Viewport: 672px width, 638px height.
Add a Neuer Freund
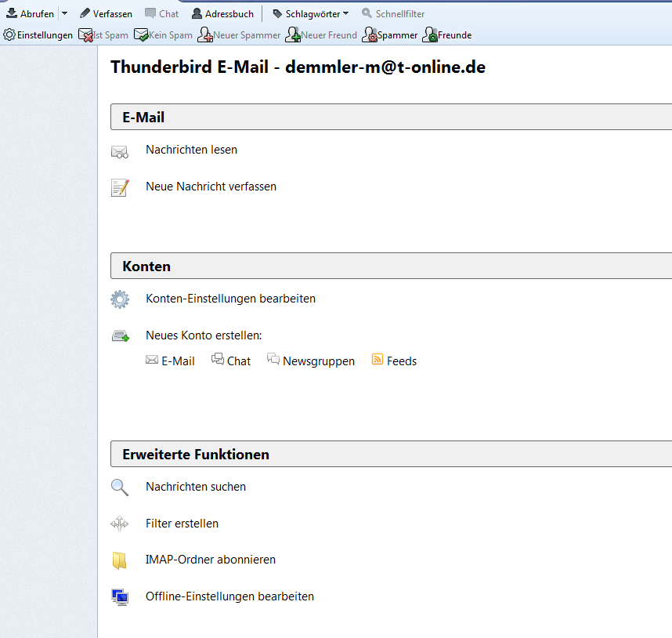pyautogui.click(x=321, y=34)
